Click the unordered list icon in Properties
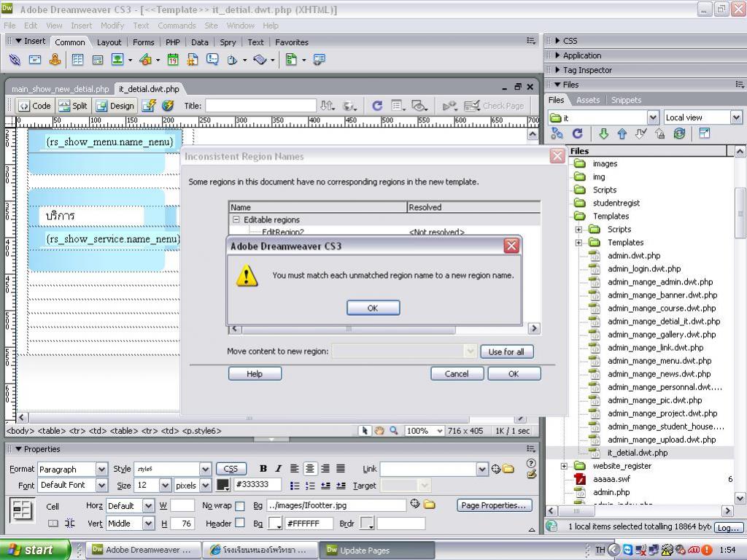 pyautogui.click(x=295, y=486)
